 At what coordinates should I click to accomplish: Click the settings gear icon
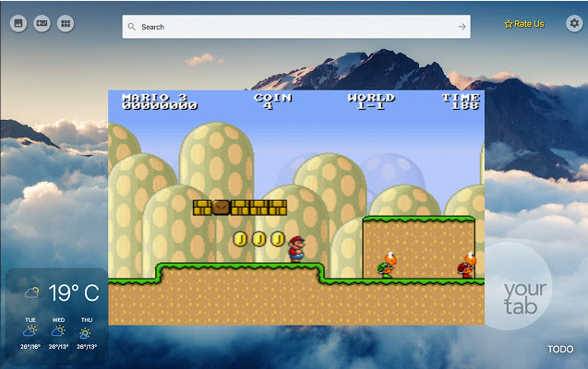(574, 24)
